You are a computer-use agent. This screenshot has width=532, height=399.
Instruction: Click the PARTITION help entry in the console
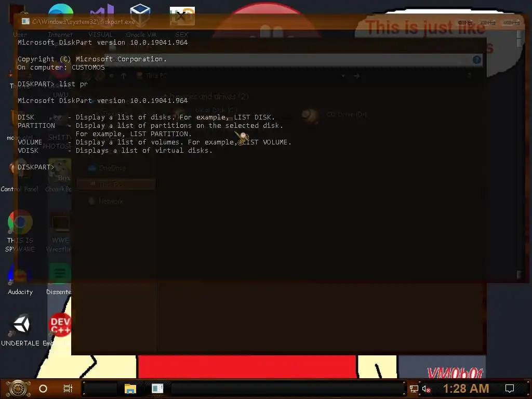click(150, 129)
